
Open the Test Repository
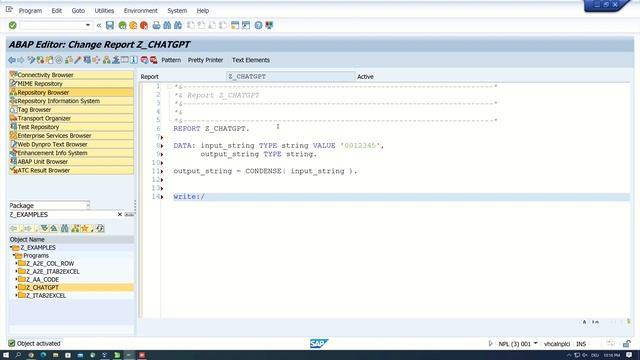(71, 127)
